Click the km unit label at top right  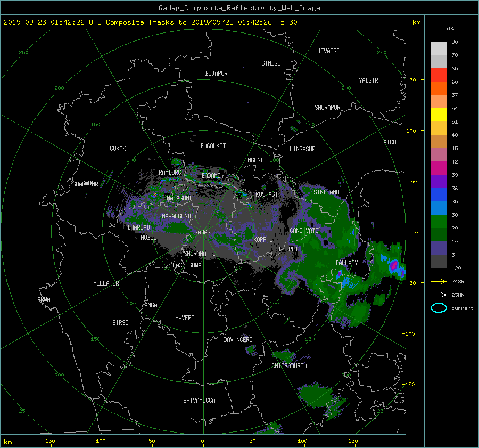416,22
